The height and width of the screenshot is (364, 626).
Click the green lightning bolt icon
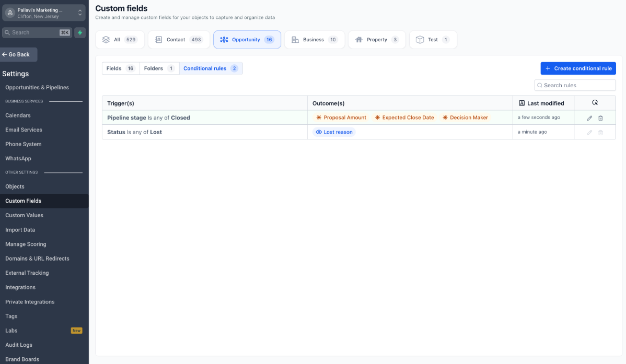coord(80,33)
